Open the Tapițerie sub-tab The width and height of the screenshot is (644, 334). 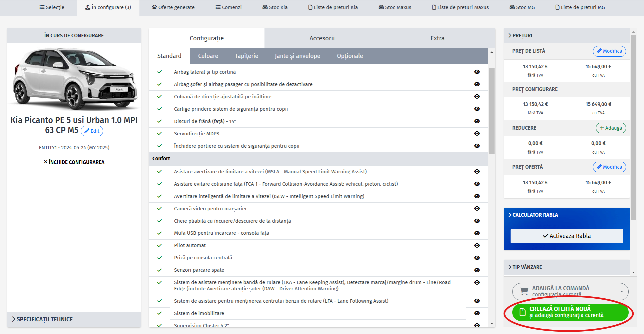coord(246,56)
